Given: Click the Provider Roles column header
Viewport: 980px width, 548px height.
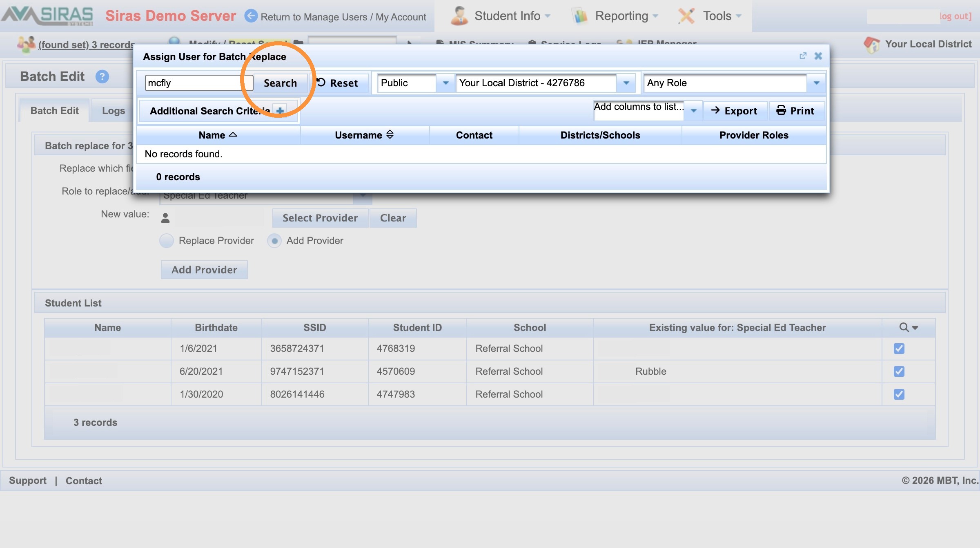Looking at the screenshot, I should pos(754,135).
